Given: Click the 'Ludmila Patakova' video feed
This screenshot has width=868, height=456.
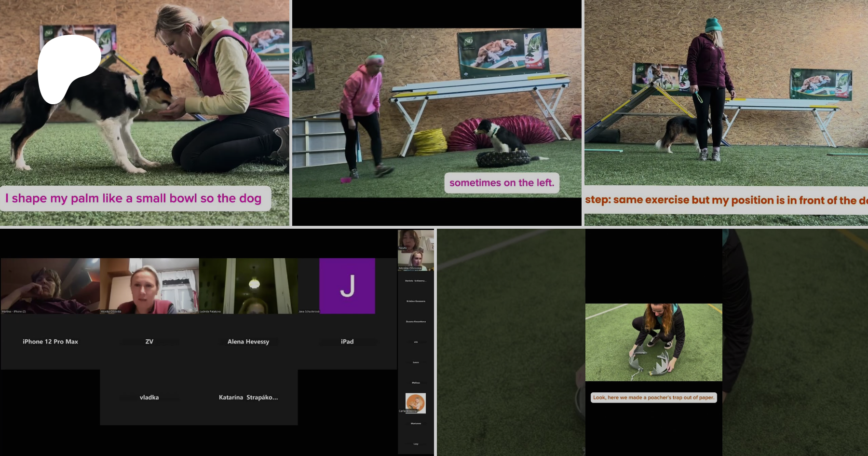Looking at the screenshot, I should pos(248,286).
